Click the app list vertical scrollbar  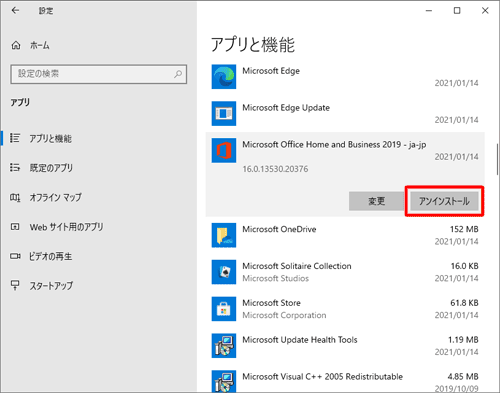pos(498,159)
